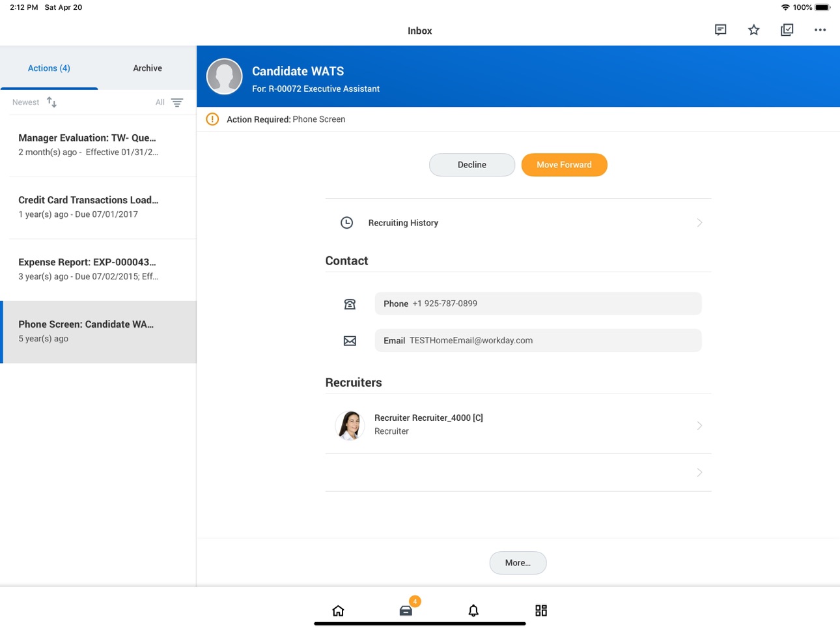Image resolution: width=840 pixels, height=630 pixels.
Task: Expand Recruiting History chevron
Action: coord(699,223)
